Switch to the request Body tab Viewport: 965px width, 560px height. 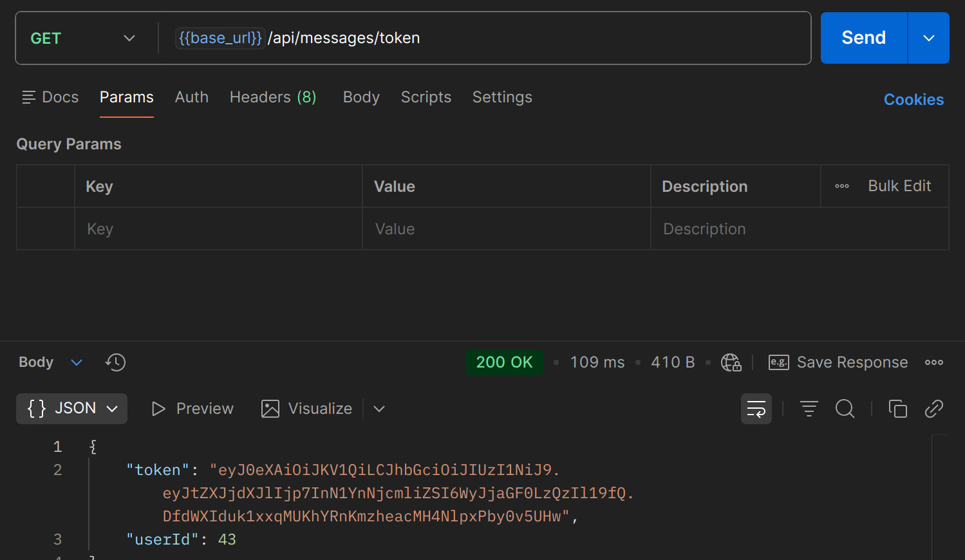pyautogui.click(x=361, y=97)
